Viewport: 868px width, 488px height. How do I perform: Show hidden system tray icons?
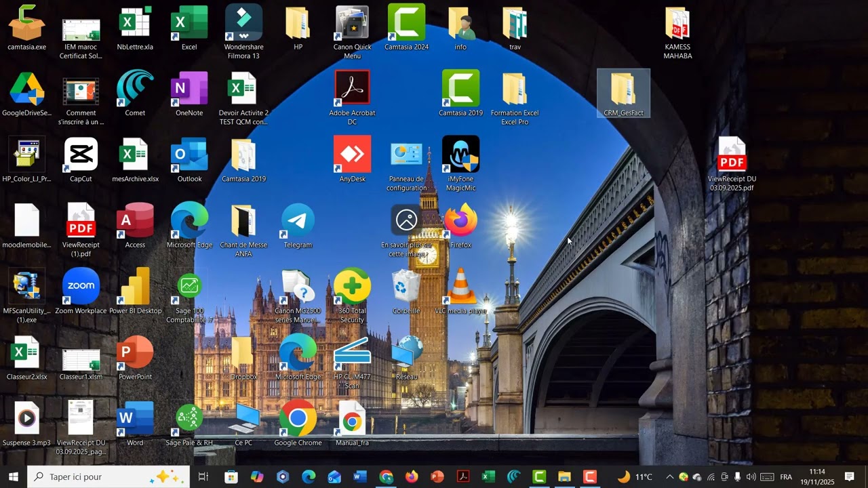[x=669, y=477]
